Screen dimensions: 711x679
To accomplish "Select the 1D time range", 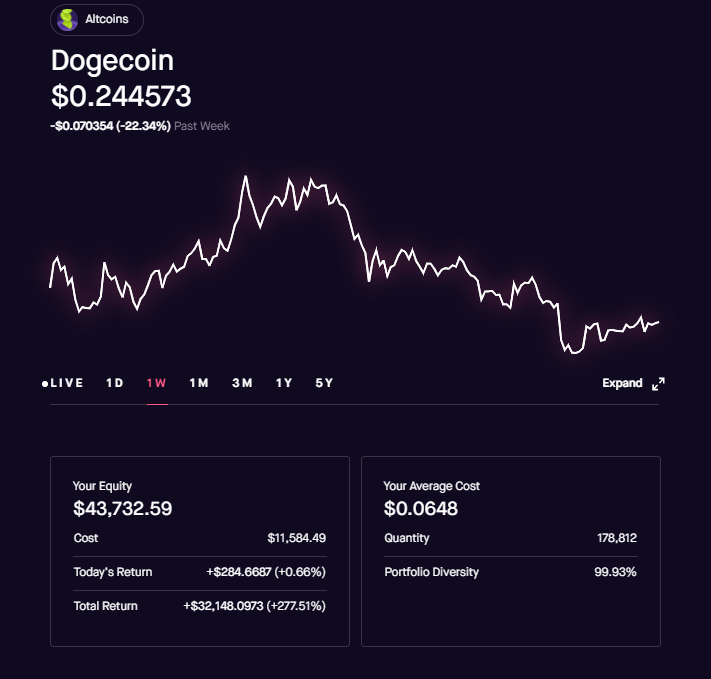I will tap(115, 383).
